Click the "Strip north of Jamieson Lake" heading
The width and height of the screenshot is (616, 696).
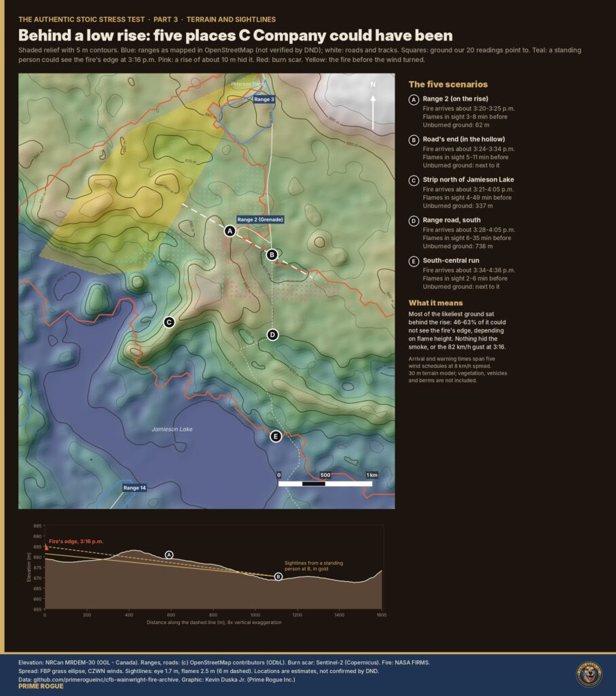click(x=469, y=179)
